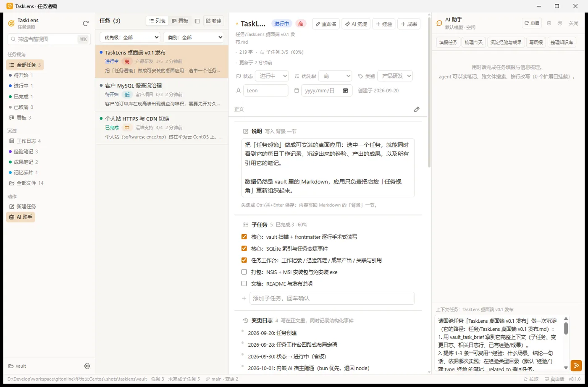Viewport: 588px width, 387px height.
Task: Open AI 助手 settings gear icon
Action: [x=560, y=24]
